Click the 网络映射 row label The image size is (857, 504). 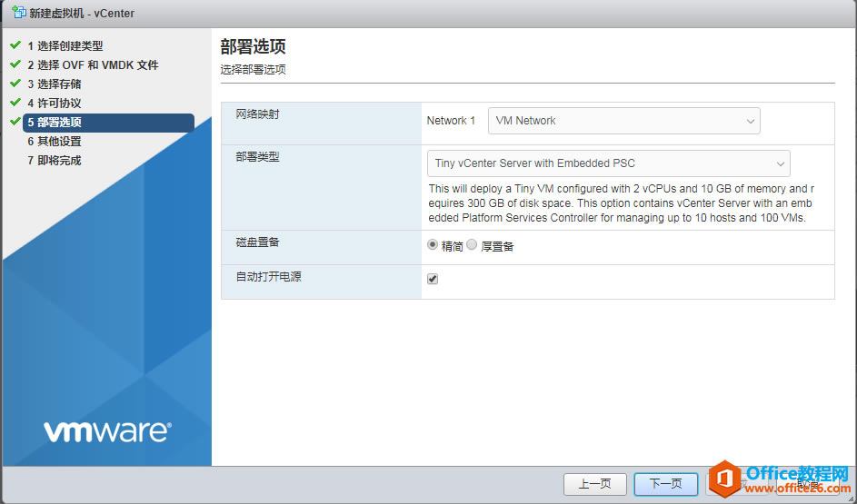click(257, 114)
